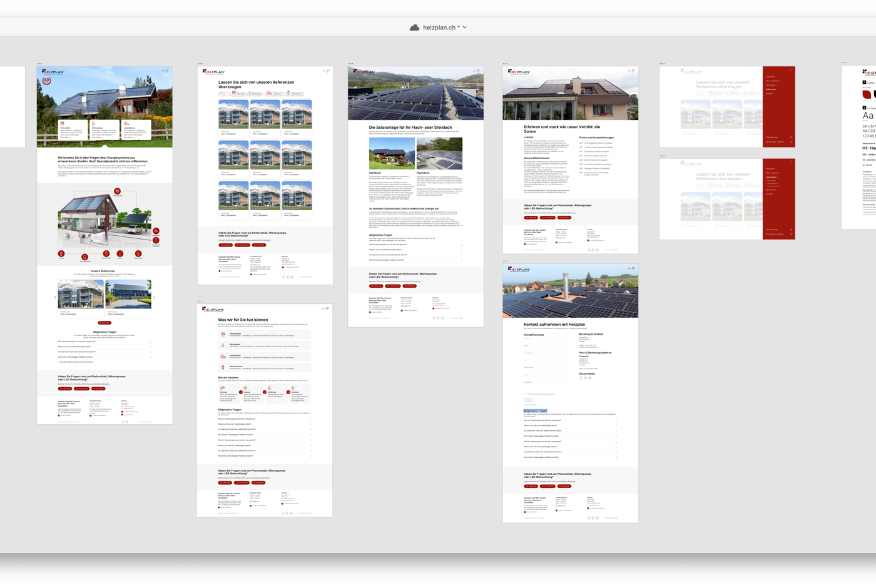This screenshot has height=588, width=876.
Task: Click the Batterie icon in house diagram
Action: click(61, 254)
